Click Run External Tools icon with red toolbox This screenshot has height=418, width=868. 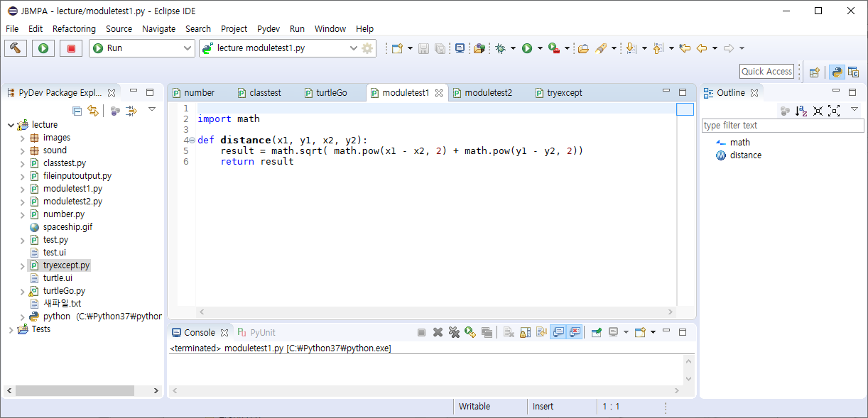(x=554, y=48)
